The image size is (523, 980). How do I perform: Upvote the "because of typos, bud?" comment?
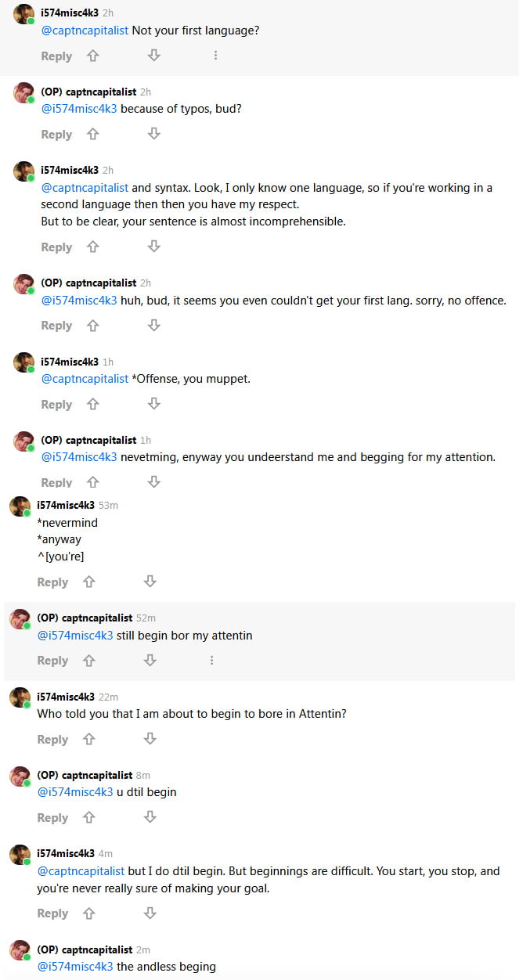(92, 134)
